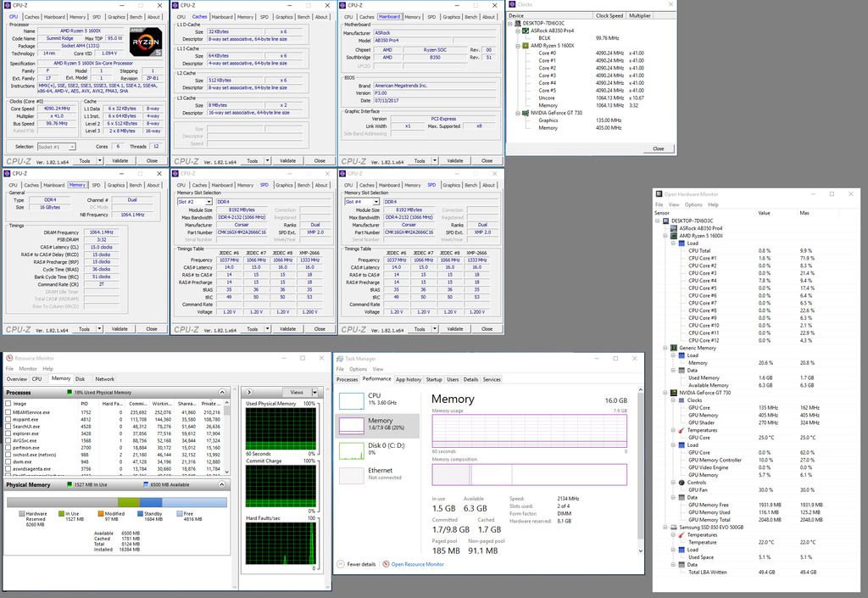Switch to the Network tab in Resource Monitor
The height and width of the screenshot is (598, 868).
point(104,379)
